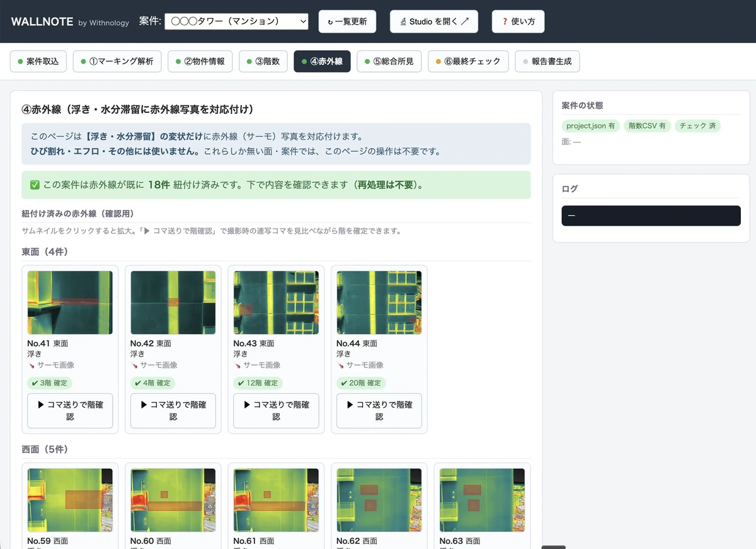The image size is (756, 549).
Task: Click the dark log output box
Action: (651, 216)
